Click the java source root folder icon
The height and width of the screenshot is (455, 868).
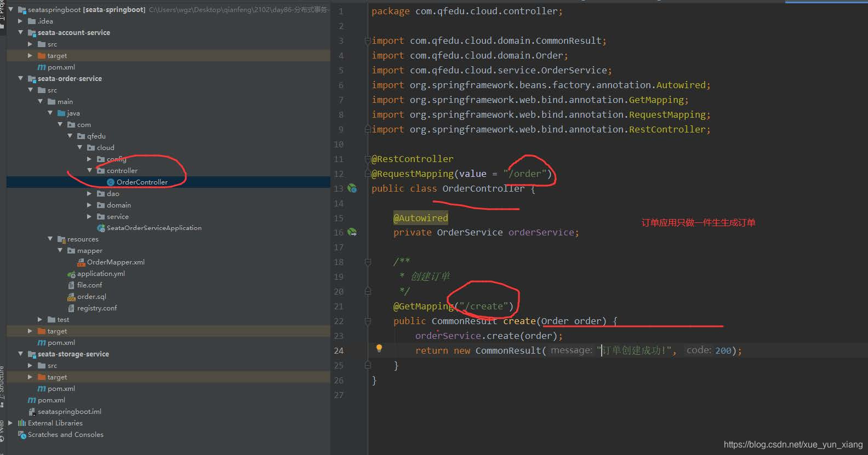61,113
